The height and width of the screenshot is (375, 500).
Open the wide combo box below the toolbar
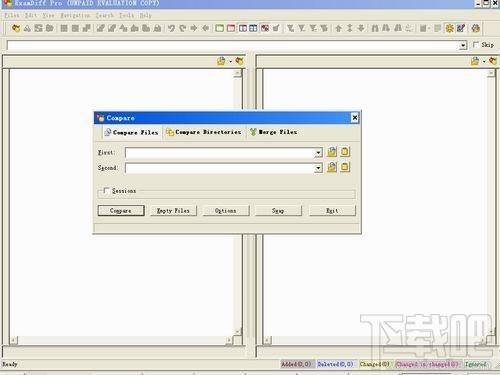click(x=463, y=45)
